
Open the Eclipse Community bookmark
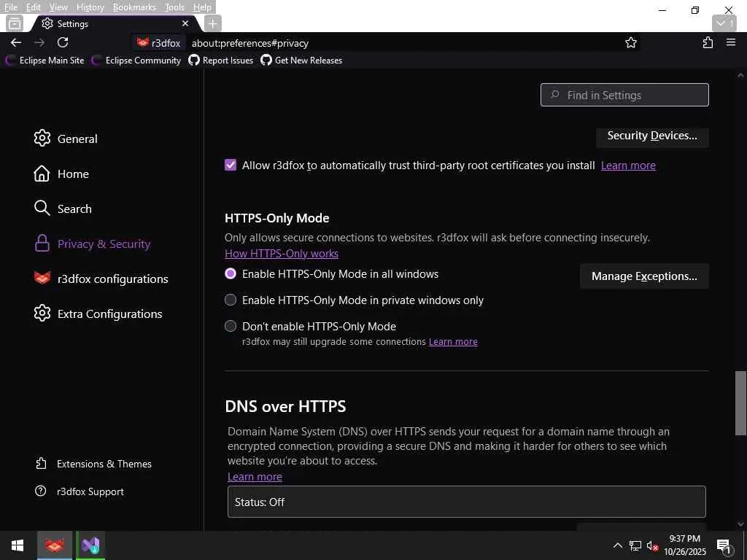[x=136, y=61]
